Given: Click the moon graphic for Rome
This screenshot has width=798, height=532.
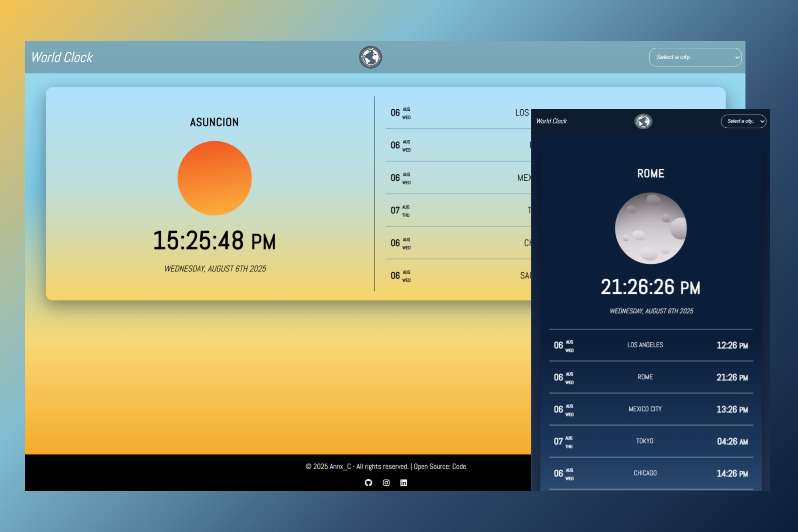Looking at the screenshot, I should click(x=650, y=228).
